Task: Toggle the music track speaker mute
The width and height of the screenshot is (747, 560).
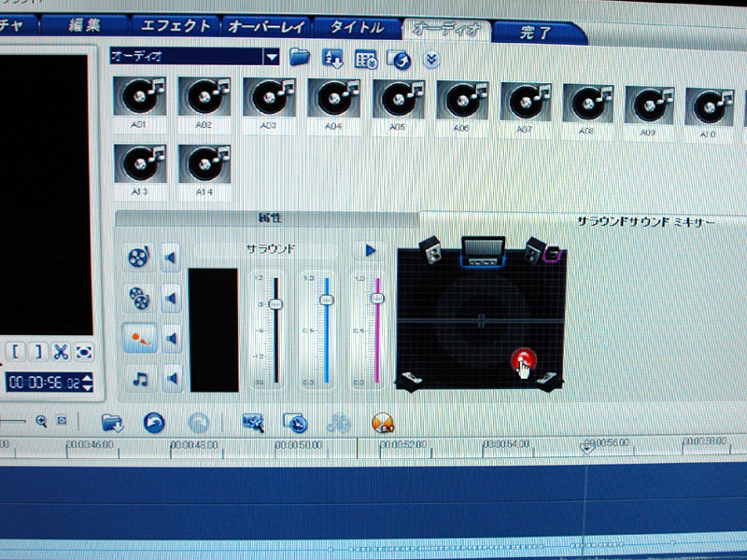Action: [x=172, y=379]
